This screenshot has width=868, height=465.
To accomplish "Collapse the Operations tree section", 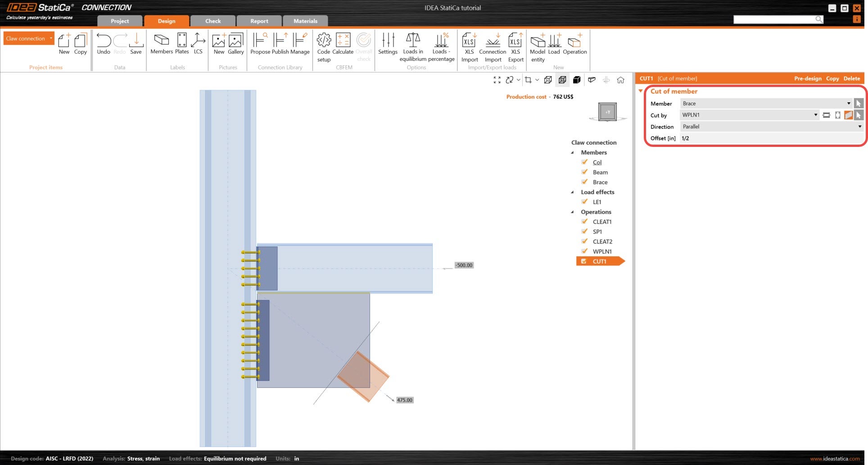I will click(573, 212).
